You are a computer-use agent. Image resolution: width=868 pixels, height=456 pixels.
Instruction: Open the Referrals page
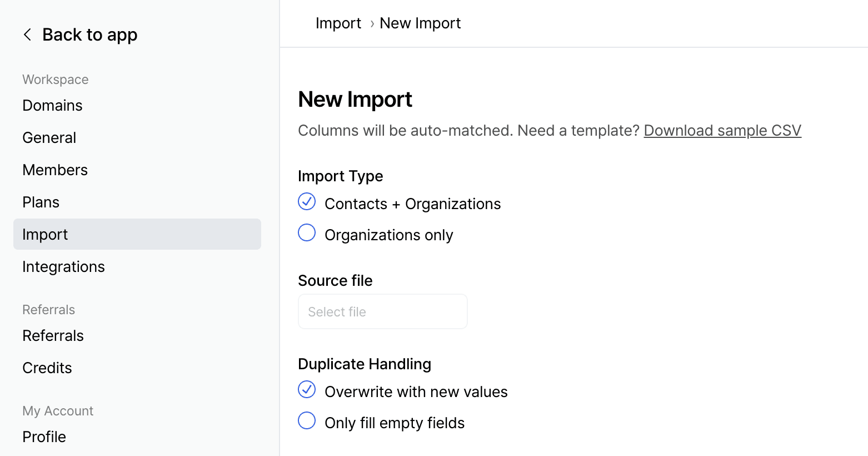[x=53, y=336]
